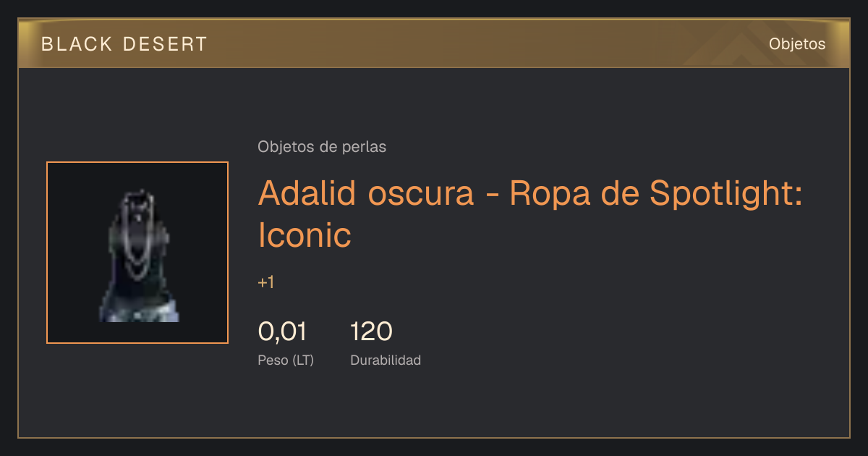Click the 120 durability value
Viewport: 868px width, 456px height.
(x=371, y=332)
